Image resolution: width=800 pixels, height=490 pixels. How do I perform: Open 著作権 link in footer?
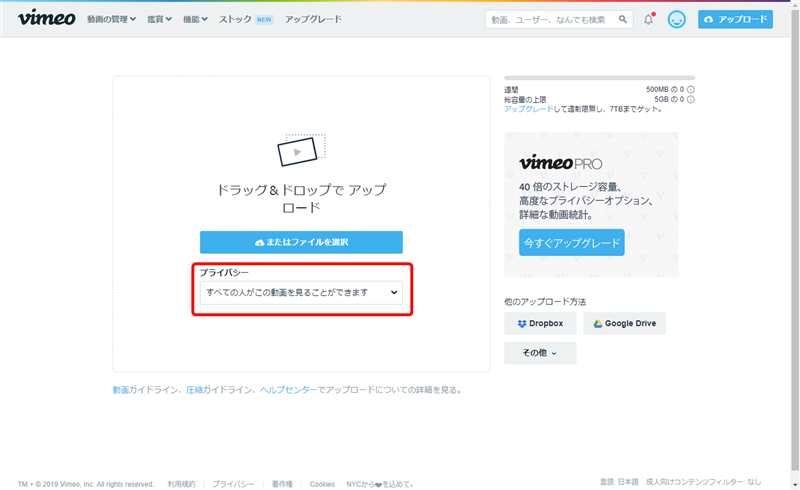pyautogui.click(x=282, y=484)
